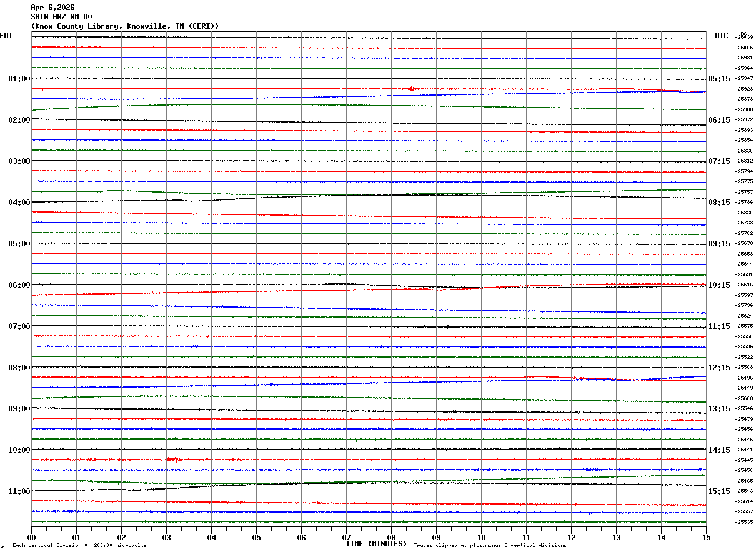The width and height of the screenshot is (756, 554).
Task: Select DC offset value "-25479"
Action: [744, 419]
